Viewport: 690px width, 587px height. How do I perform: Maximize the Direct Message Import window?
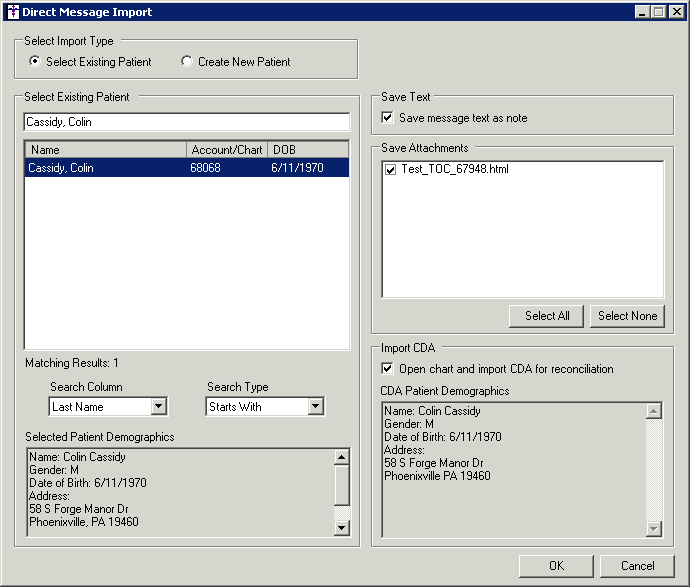coord(658,11)
